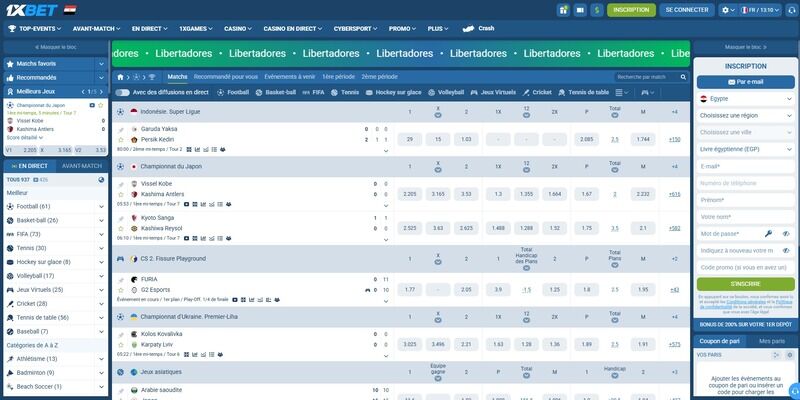Click the Code promo input field

click(745, 267)
